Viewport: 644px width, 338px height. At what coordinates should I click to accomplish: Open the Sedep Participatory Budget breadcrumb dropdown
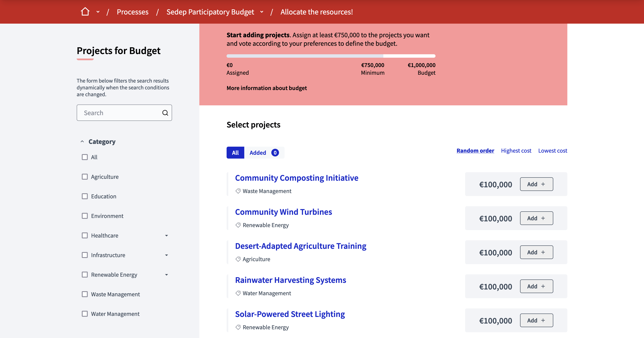262,12
